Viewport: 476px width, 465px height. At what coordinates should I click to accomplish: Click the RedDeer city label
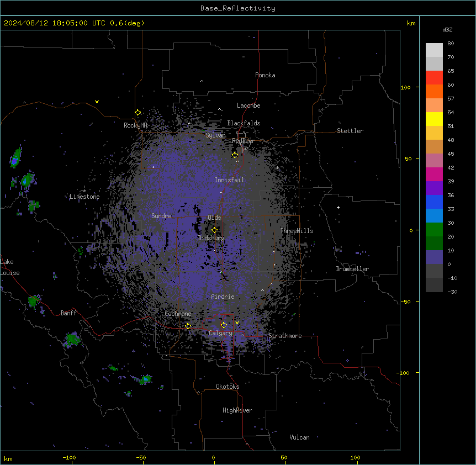[243, 141]
